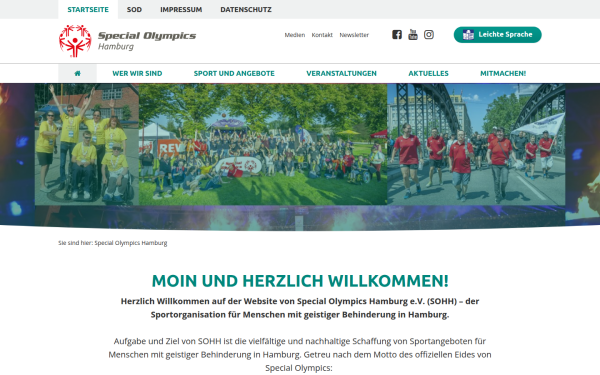This screenshot has width=600, height=375.
Task: Open the Datenschutz tab
Action: pyautogui.click(x=246, y=10)
